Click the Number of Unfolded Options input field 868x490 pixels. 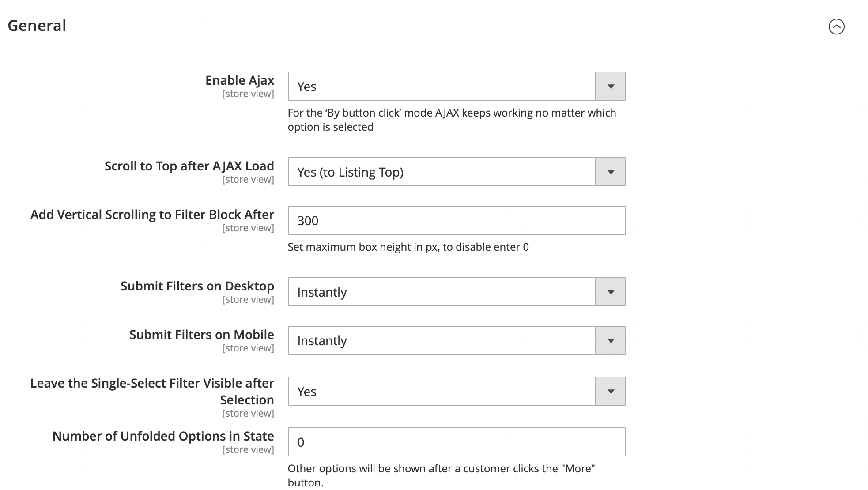457,442
